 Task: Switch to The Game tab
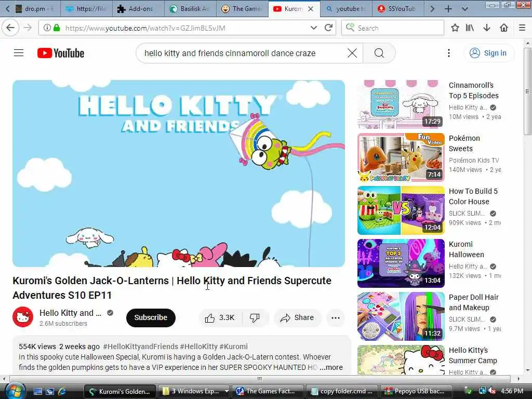coord(242,9)
